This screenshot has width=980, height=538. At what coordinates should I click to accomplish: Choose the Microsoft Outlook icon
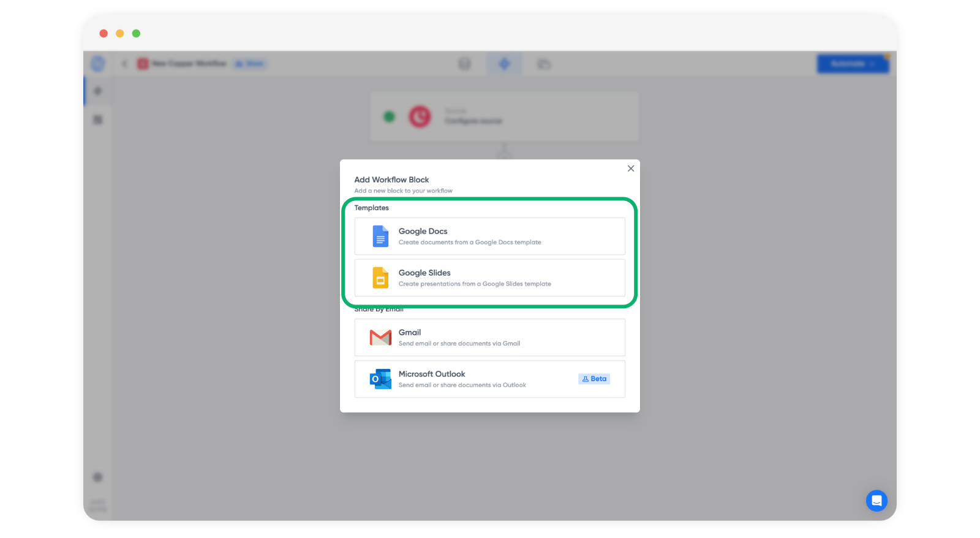[380, 379]
